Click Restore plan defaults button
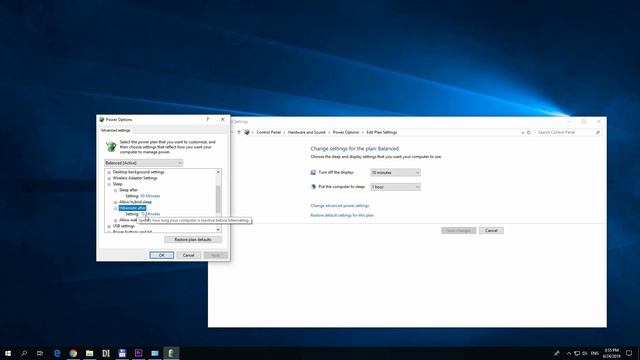The width and height of the screenshot is (640, 360). [193, 240]
